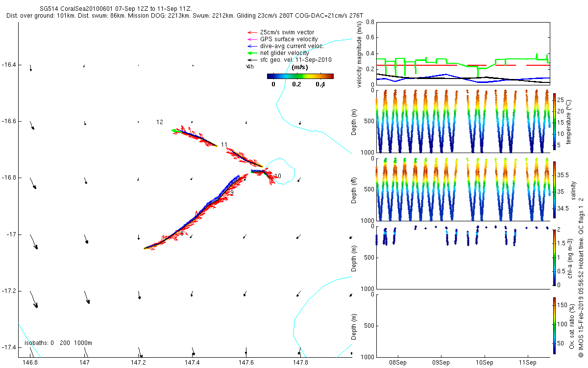Screen dimensions: 588x368
Task: Click the '(m/s)' colorbar unit label
Action: tap(300, 67)
